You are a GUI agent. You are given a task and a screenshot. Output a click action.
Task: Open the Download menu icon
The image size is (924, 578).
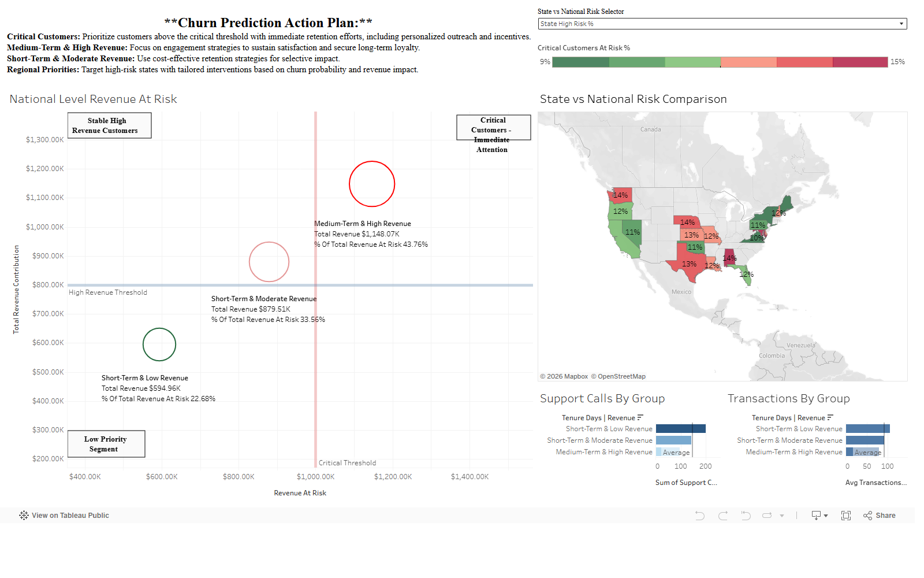pyautogui.click(x=819, y=516)
